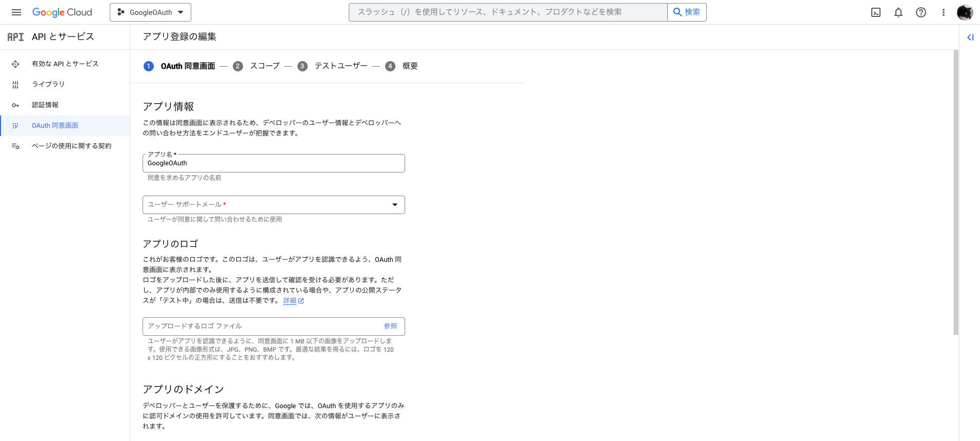
Task: Open the 詳細 link about logos
Action: [x=290, y=301]
